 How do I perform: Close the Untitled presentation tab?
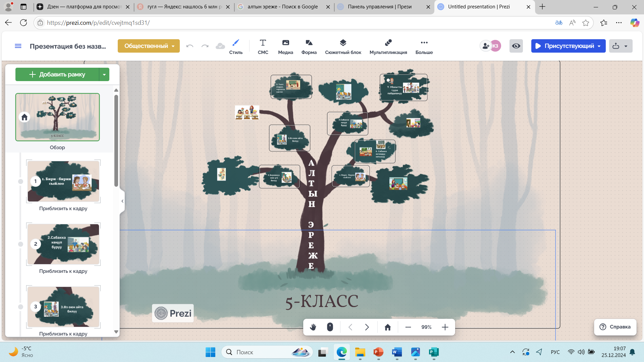[x=528, y=7]
